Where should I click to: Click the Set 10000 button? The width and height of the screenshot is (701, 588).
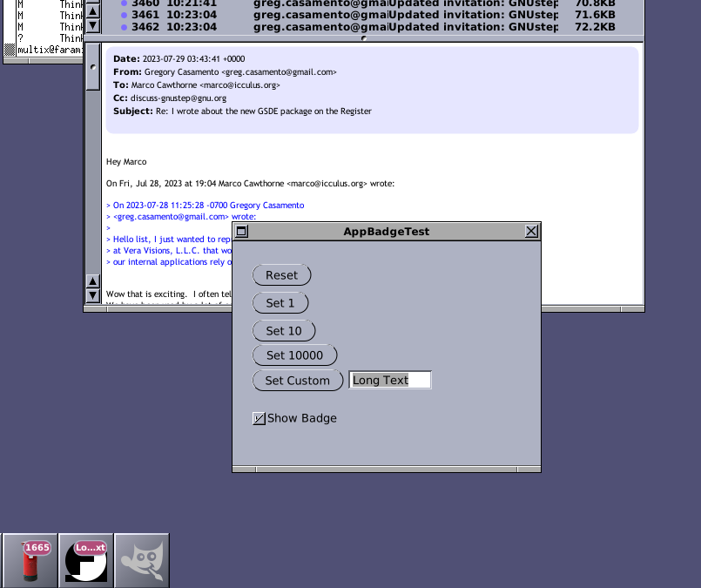[x=294, y=355]
